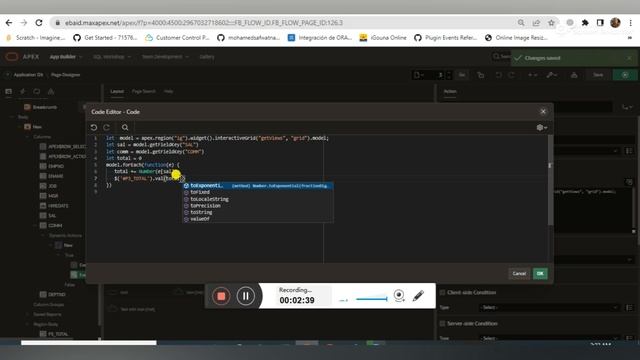Screen dimensions: 640x360
Task: Click the Page Designer undo icon
Action: click(498, 75)
